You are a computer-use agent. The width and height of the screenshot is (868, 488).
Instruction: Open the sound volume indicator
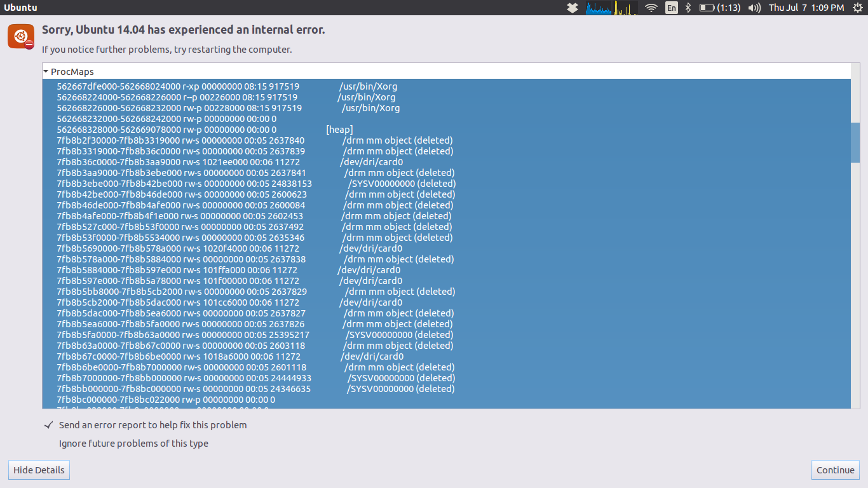(754, 8)
